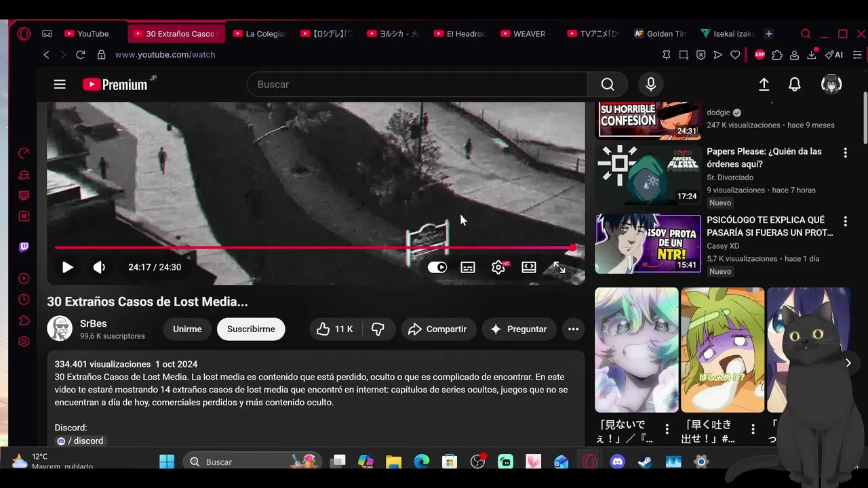
Task: Open the Easy Setup sliders icon
Action: pos(858,55)
